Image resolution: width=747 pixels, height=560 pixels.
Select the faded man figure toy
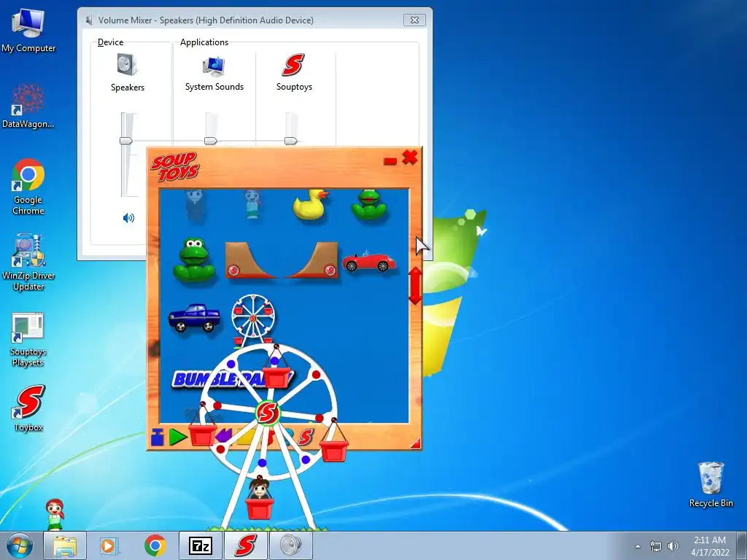point(195,205)
